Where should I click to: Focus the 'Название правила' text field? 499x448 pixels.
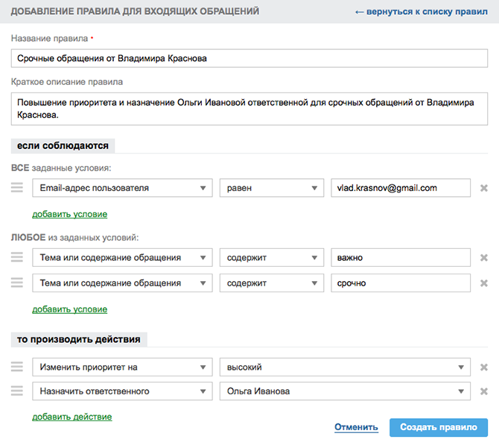point(249,58)
